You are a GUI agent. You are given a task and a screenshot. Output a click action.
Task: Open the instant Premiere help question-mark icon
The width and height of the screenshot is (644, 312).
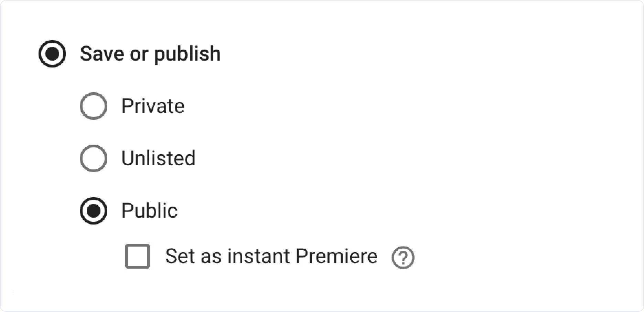tap(403, 257)
